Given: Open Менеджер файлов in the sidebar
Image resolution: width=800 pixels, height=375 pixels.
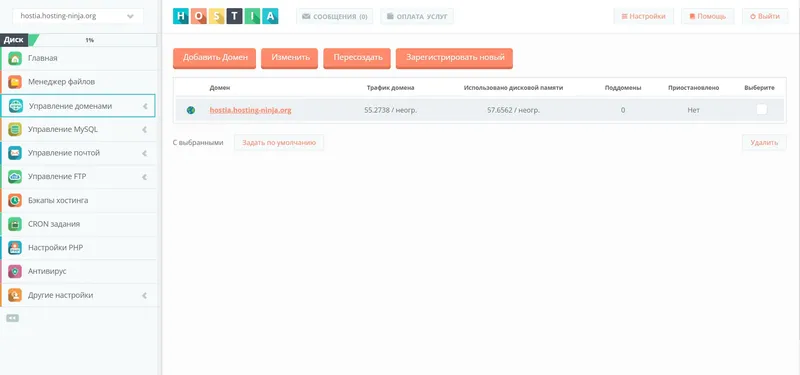Looking at the screenshot, I should pyautogui.click(x=78, y=82).
